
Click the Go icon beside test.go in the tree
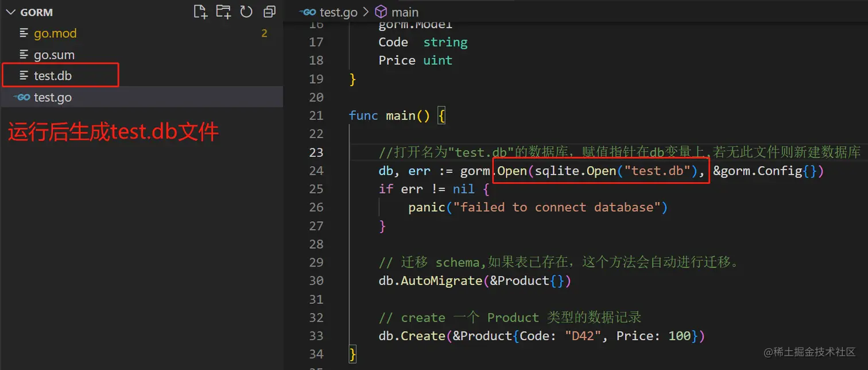[x=22, y=98]
